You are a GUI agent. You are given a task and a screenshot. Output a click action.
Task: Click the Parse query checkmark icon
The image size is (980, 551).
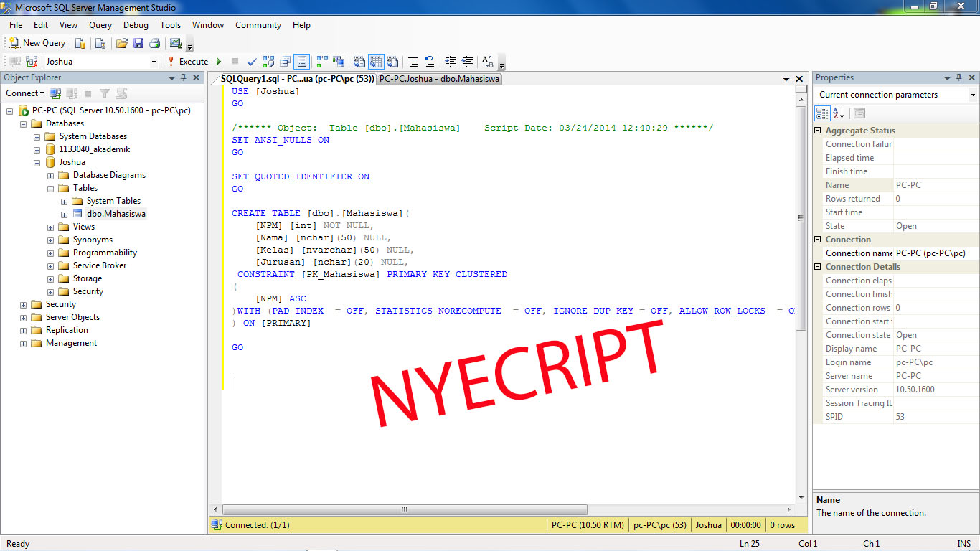click(251, 61)
